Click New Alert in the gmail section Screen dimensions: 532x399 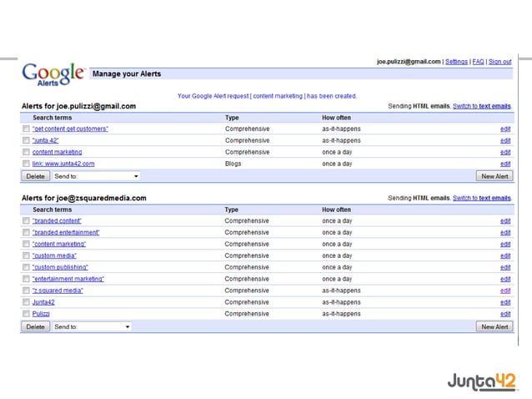point(494,176)
